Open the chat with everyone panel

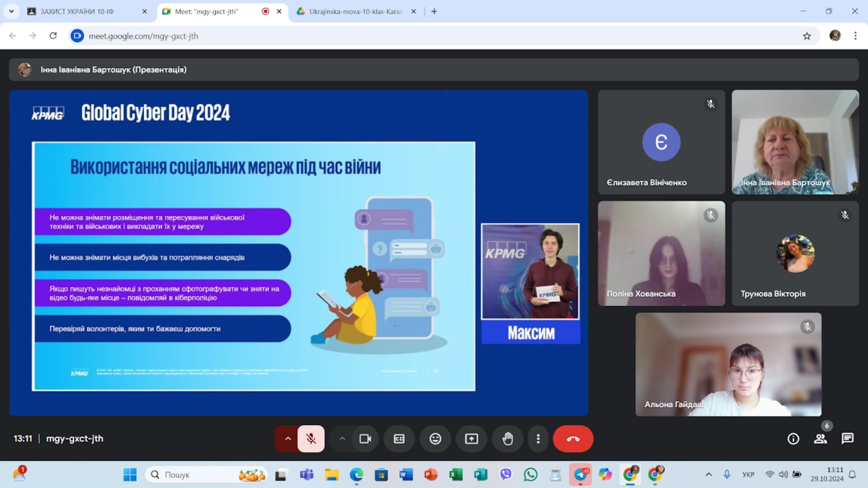click(847, 439)
